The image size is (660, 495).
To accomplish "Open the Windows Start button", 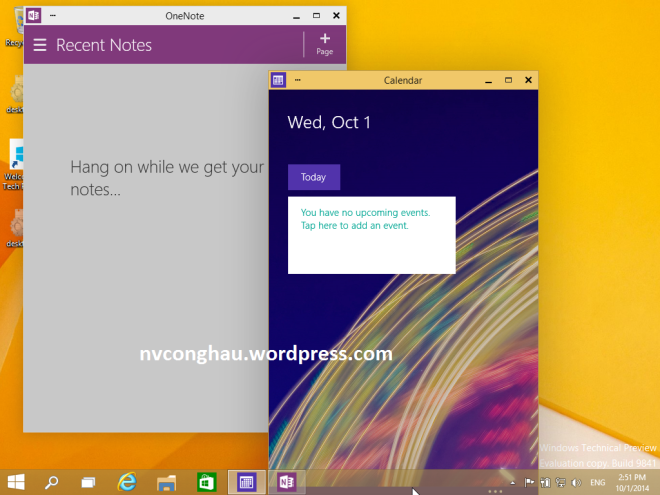I will tap(16, 482).
